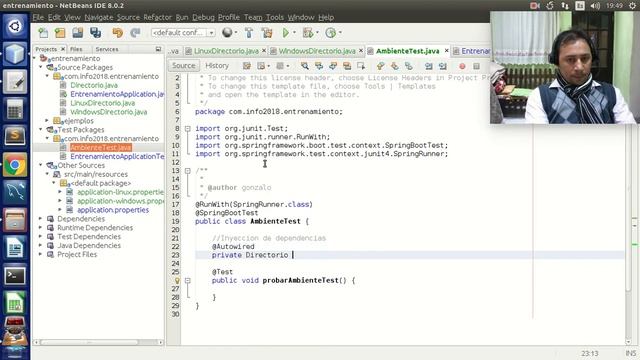Open the Source menu
This screenshot has width=640, height=360.
pyautogui.click(x=128, y=17)
